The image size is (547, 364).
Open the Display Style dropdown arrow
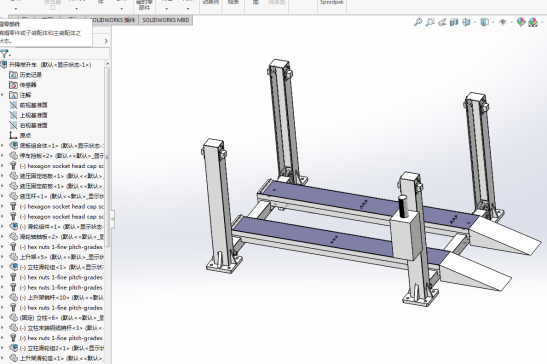click(x=493, y=22)
